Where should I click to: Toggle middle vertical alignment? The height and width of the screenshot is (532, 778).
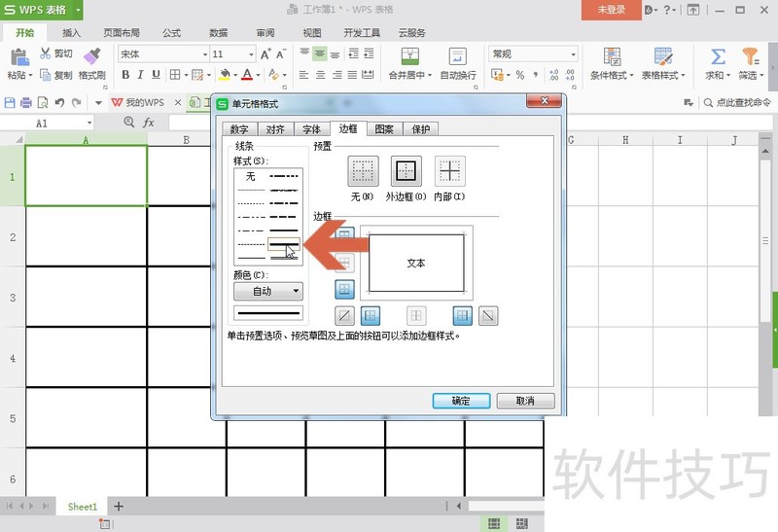[x=320, y=53]
